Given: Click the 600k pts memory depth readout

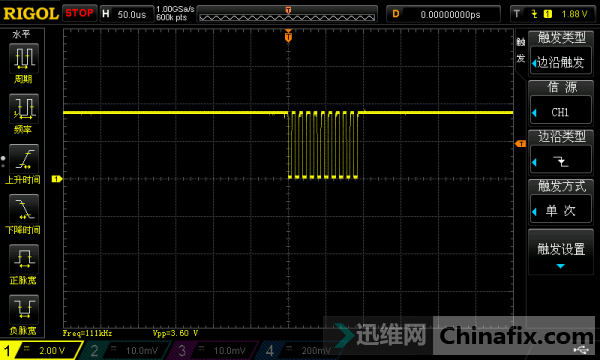Looking at the screenshot, I should pos(171,18).
